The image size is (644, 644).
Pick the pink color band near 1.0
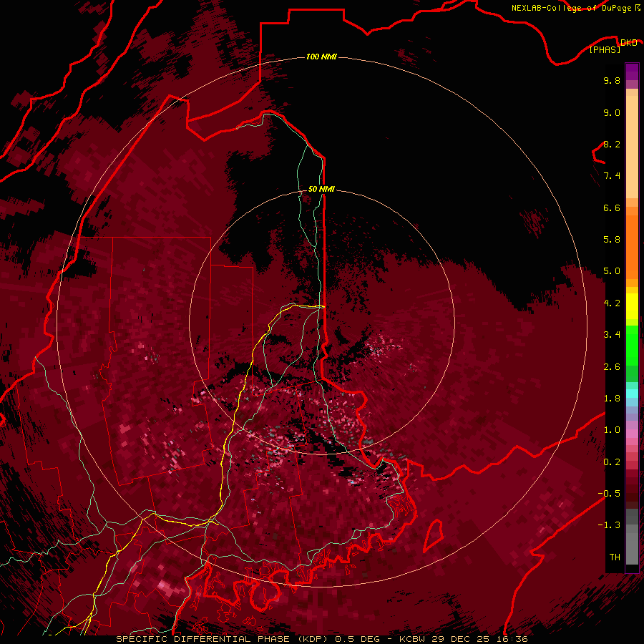[632, 433]
